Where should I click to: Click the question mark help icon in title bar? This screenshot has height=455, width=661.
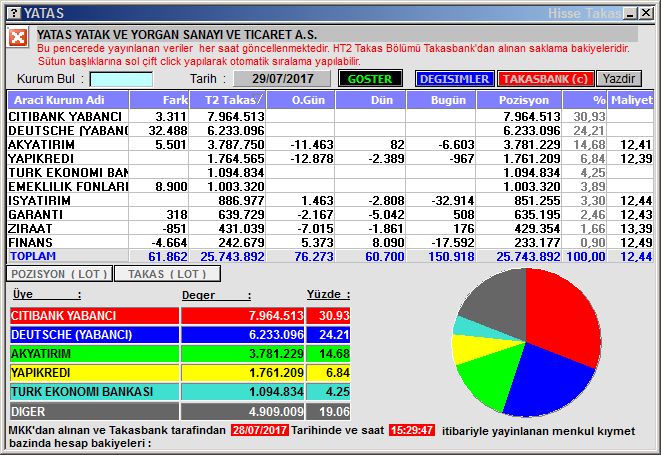14,13
